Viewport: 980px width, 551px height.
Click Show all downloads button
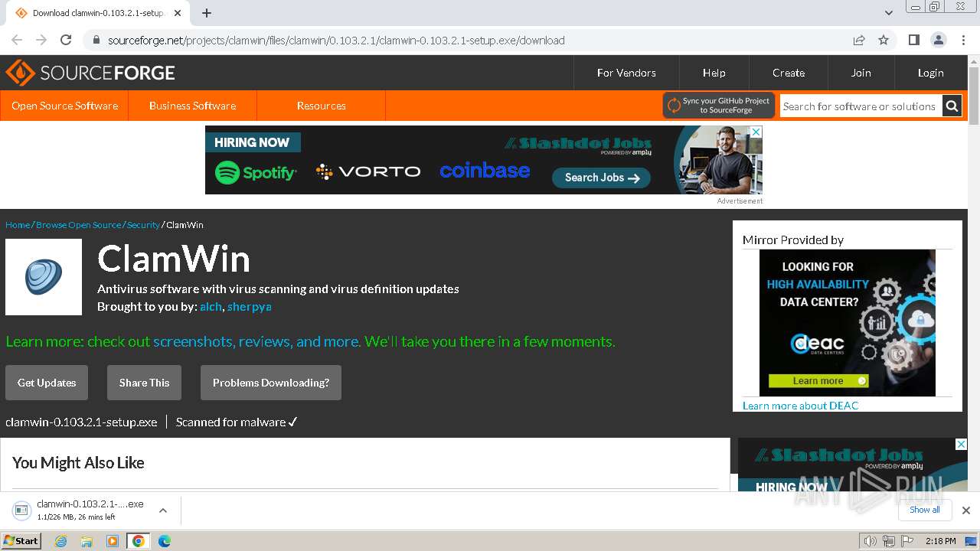click(x=924, y=510)
